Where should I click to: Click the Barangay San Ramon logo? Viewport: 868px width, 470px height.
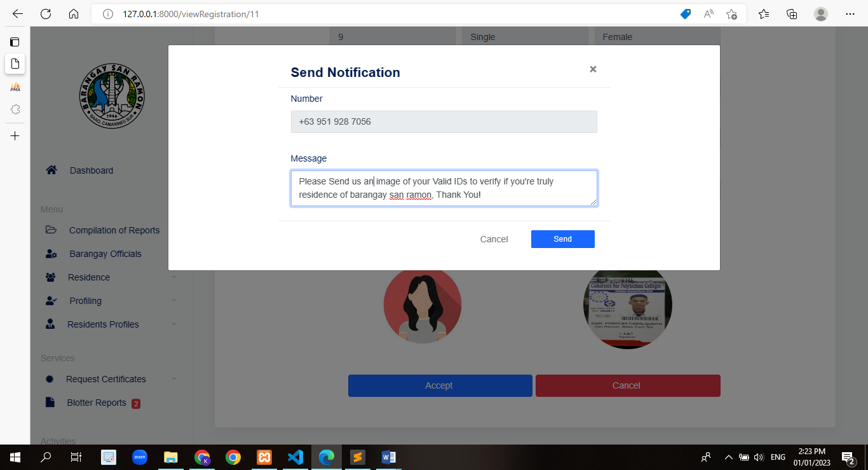pyautogui.click(x=113, y=95)
